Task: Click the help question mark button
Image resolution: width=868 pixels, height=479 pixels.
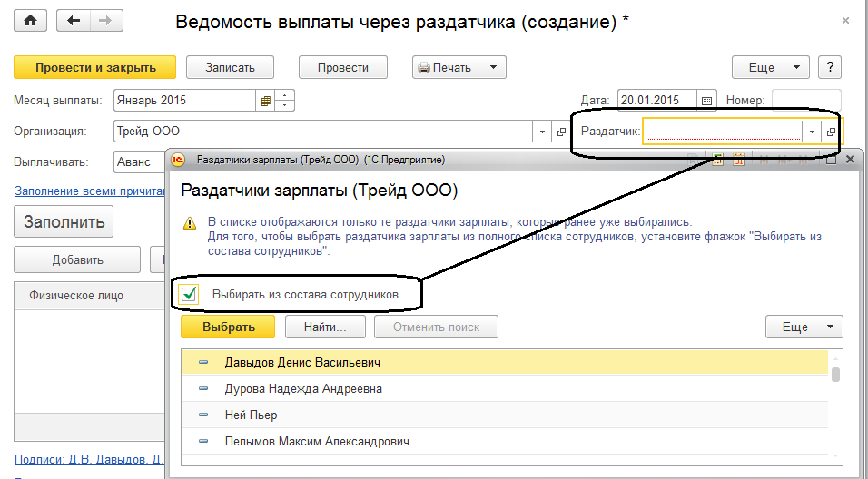Action: coord(830,67)
